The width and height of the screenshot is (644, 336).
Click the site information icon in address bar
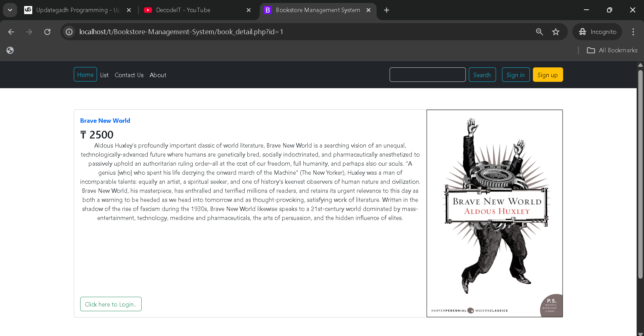(x=69, y=32)
